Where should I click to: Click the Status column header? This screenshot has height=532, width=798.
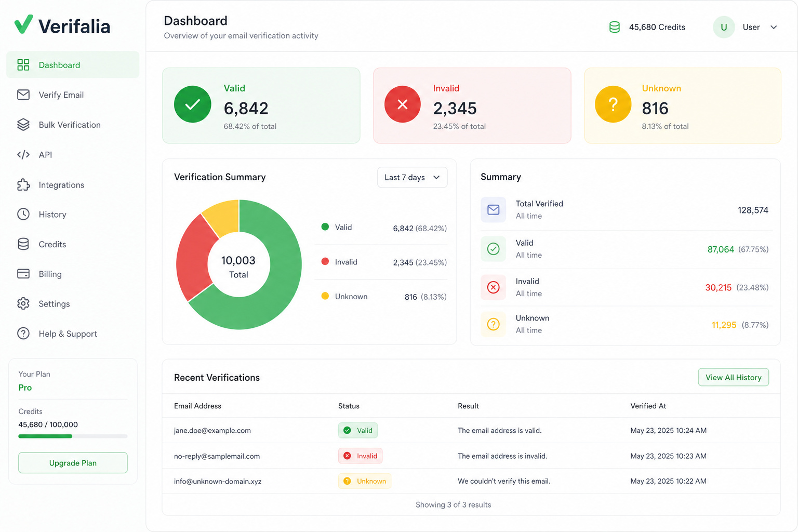click(x=349, y=406)
